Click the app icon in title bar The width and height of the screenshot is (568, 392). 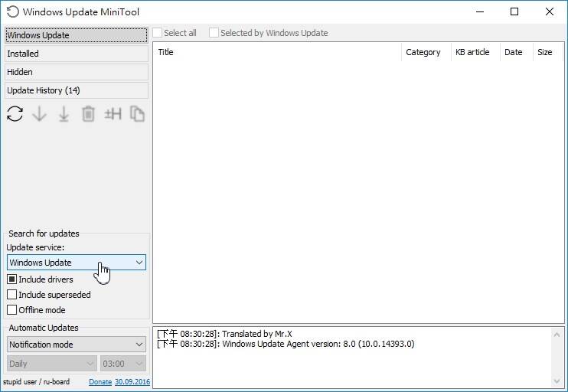(12, 11)
